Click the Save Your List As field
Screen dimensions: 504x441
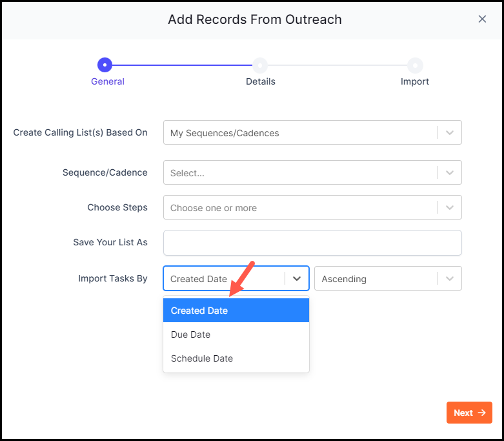pyautogui.click(x=312, y=243)
